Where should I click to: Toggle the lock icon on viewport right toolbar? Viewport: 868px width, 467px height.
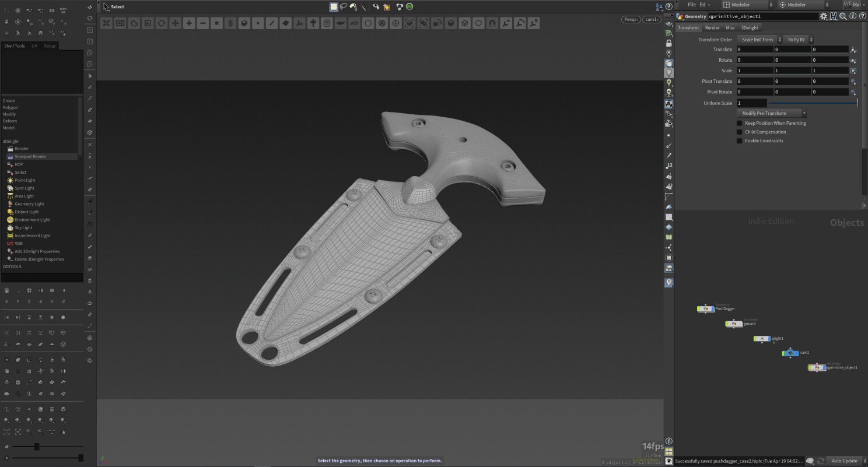coord(668,43)
